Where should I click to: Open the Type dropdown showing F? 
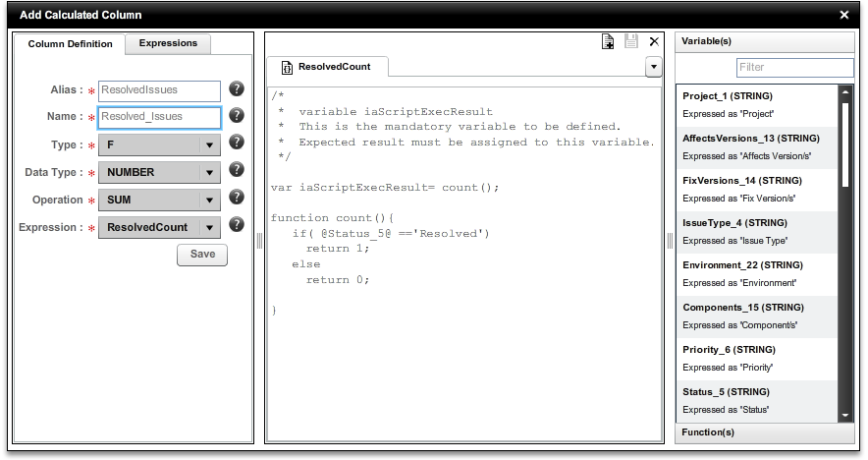coord(159,145)
